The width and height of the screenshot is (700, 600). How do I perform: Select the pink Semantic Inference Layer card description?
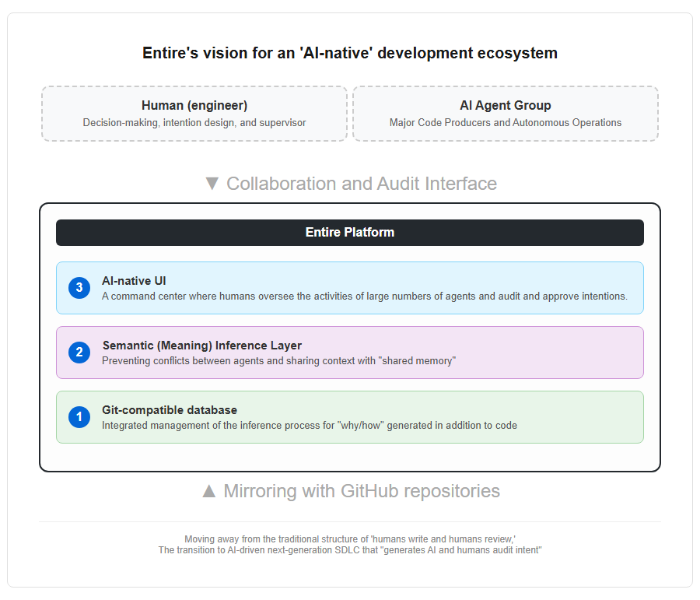point(279,361)
